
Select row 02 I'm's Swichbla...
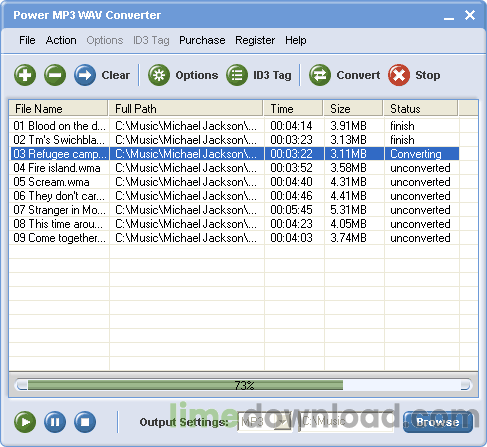(x=234, y=140)
